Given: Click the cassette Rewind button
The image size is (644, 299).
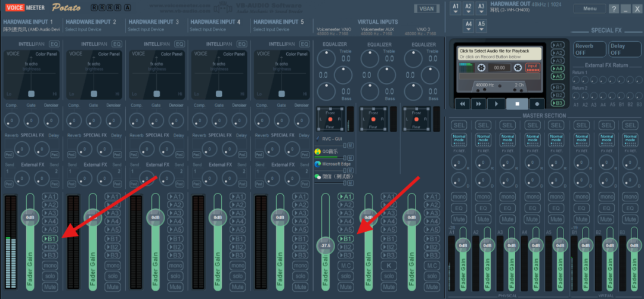Looking at the screenshot, I should 462,104.
